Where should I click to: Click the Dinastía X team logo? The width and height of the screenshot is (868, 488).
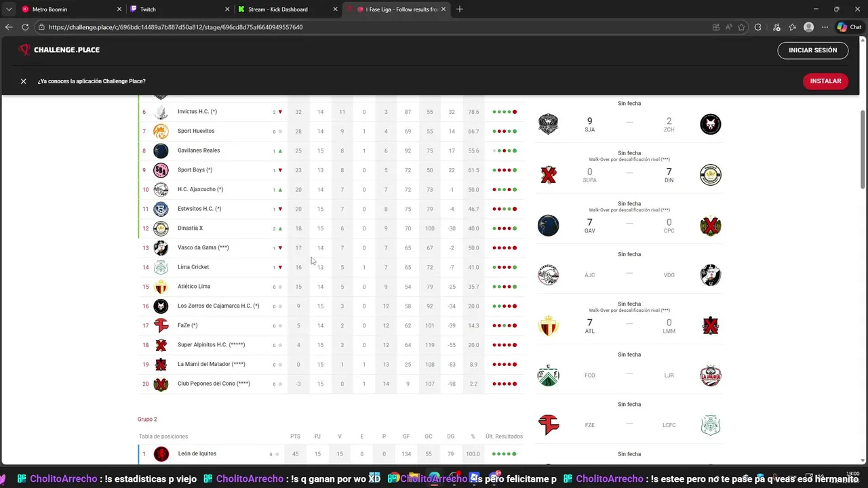pyautogui.click(x=161, y=228)
